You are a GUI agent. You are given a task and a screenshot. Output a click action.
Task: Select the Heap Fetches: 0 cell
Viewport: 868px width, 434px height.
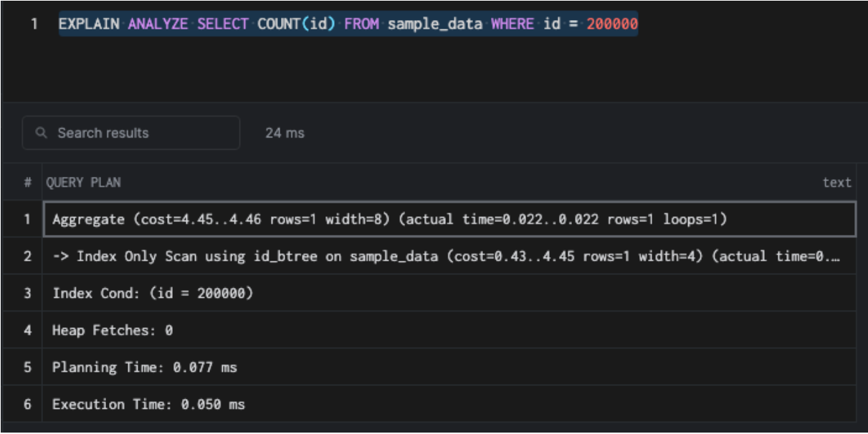pyautogui.click(x=113, y=330)
